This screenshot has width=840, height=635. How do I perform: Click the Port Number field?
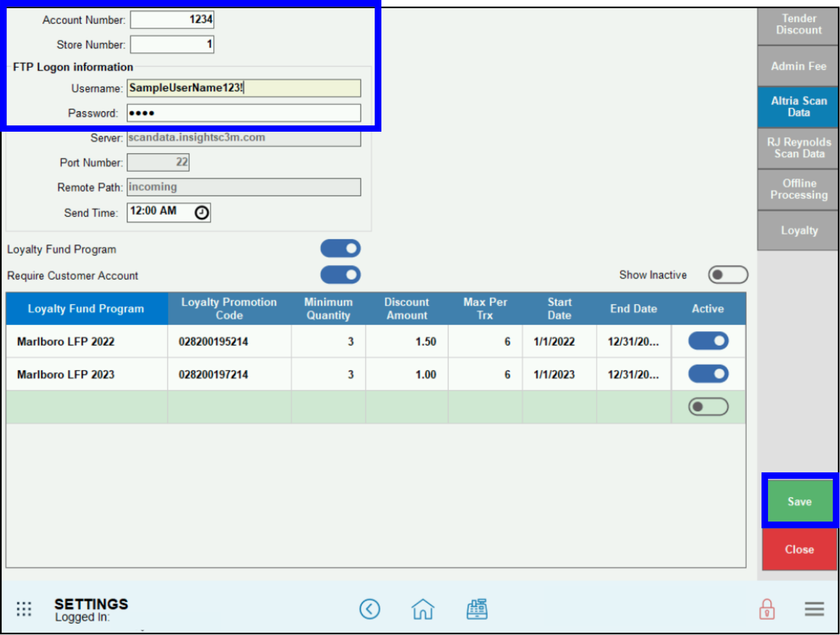click(158, 163)
